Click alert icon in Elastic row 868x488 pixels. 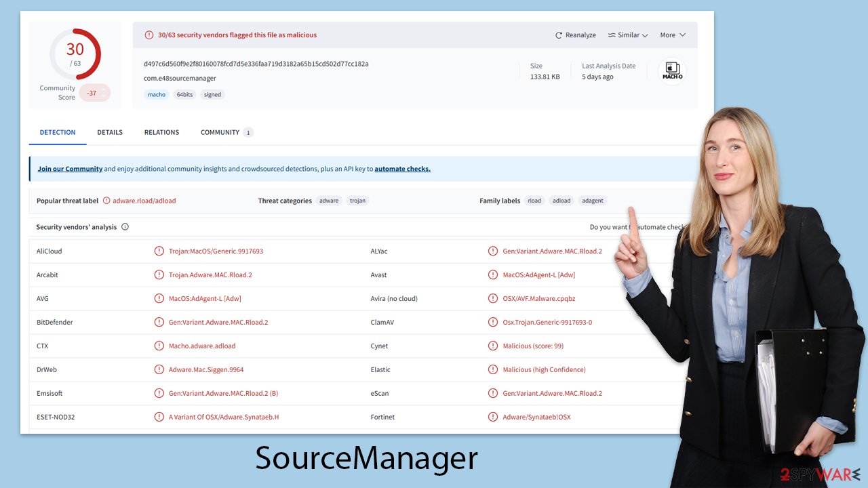click(x=493, y=369)
